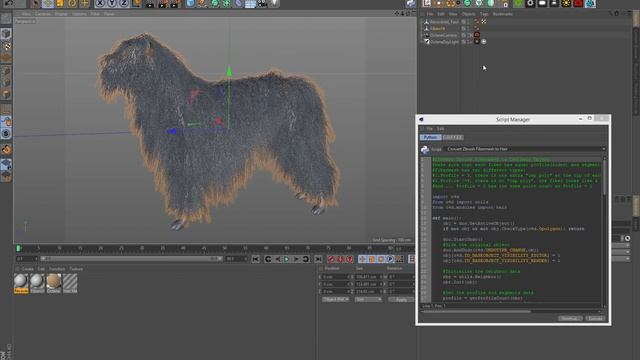Click the green current-frame marker on timeline
The width and height of the screenshot is (640, 360).
[18, 248]
